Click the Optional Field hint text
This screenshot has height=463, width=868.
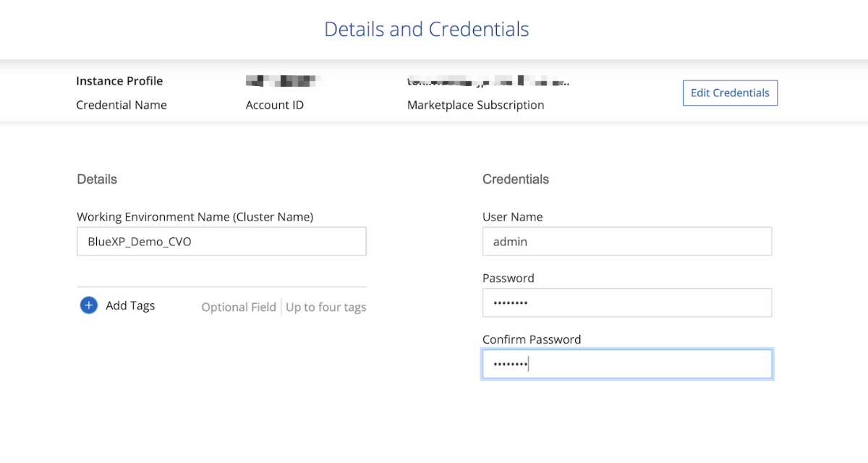239,307
